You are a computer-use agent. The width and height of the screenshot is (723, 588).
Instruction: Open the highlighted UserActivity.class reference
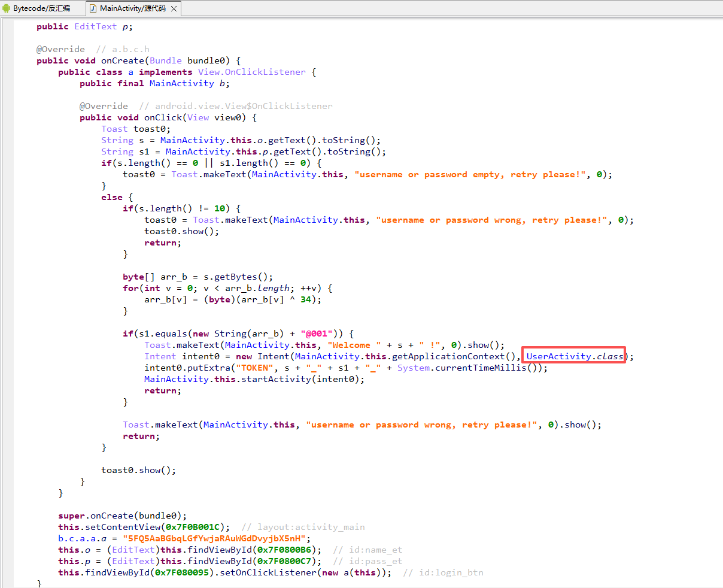pos(575,356)
